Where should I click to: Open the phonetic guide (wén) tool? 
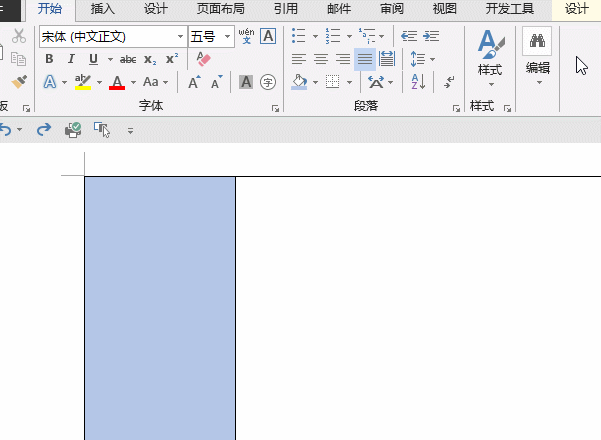click(246, 36)
